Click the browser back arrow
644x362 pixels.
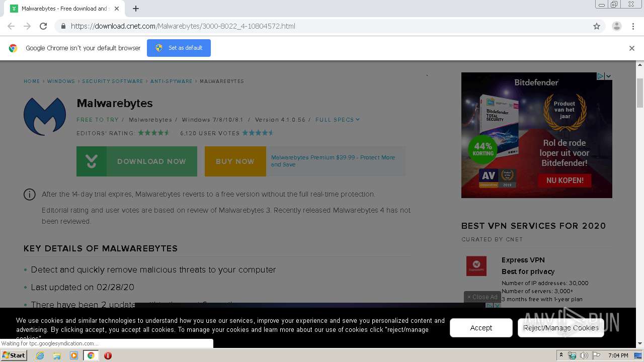pos(11,26)
